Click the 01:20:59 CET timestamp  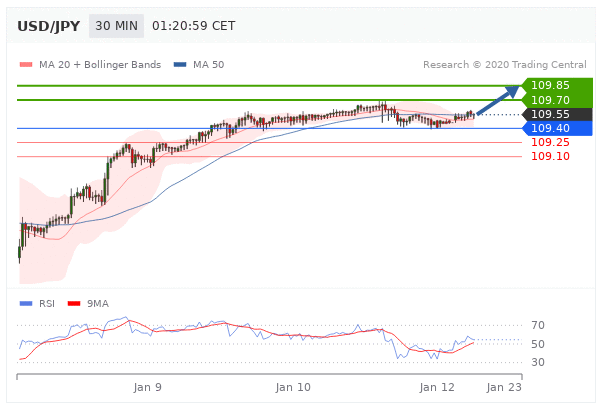point(194,26)
